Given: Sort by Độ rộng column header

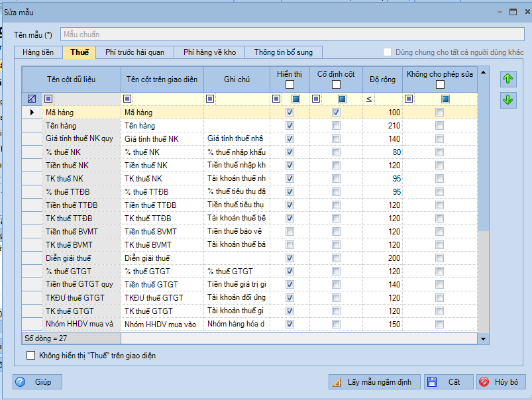Looking at the screenshot, I should click(382, 79).
